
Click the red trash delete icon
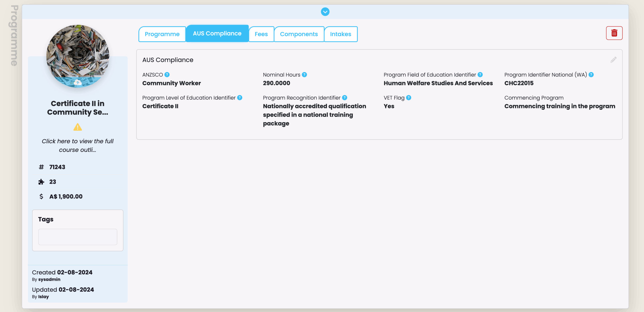(x=614, y=33)
